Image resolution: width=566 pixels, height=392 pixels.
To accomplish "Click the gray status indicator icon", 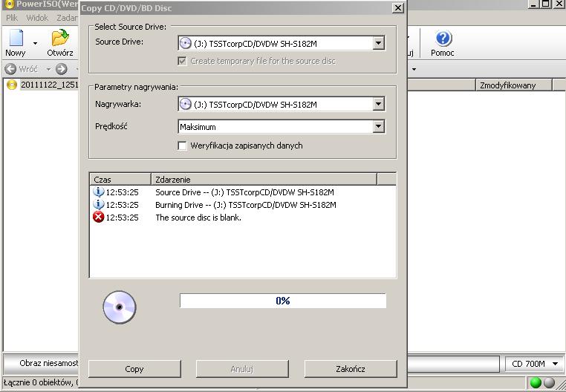I will (x=549, y=382).
